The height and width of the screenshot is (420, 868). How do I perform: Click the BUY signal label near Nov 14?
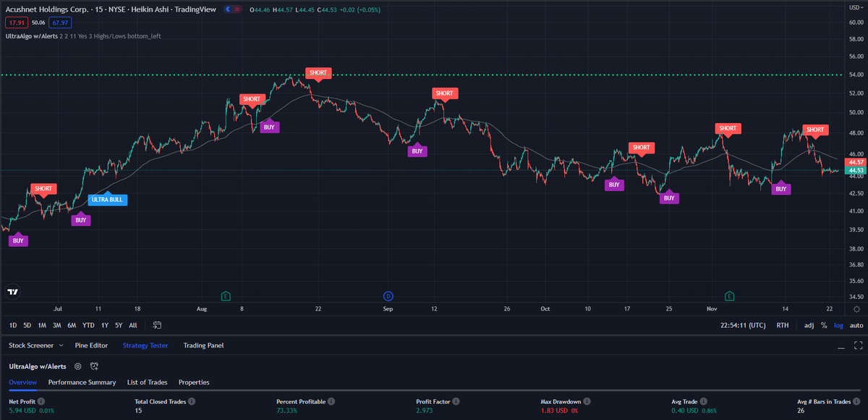point(780,188)
